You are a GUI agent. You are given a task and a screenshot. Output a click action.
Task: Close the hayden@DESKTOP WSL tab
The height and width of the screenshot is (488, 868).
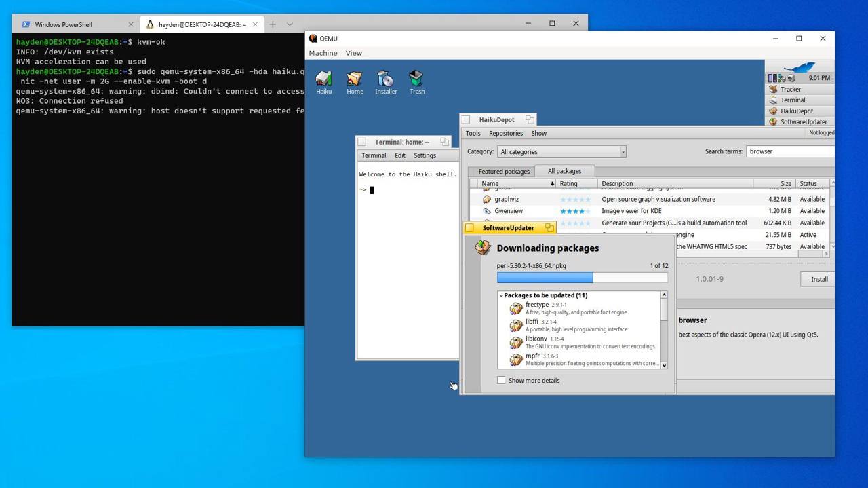click(255, 24)
